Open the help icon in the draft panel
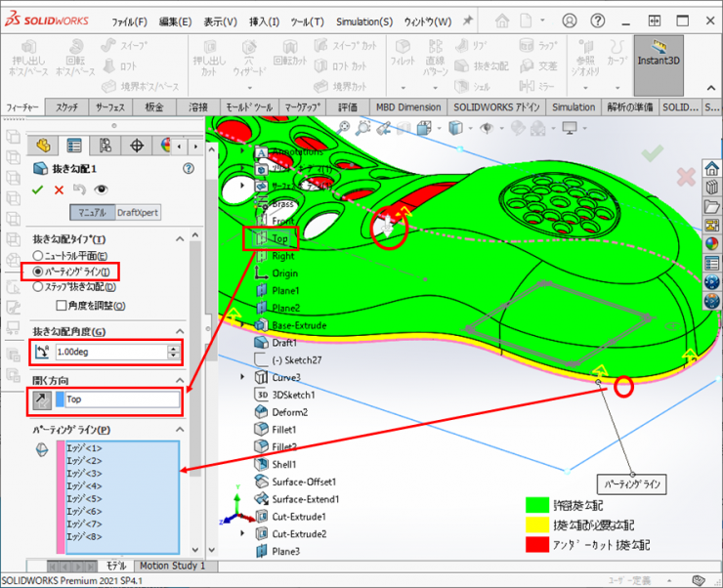 (x=189, y=168)
